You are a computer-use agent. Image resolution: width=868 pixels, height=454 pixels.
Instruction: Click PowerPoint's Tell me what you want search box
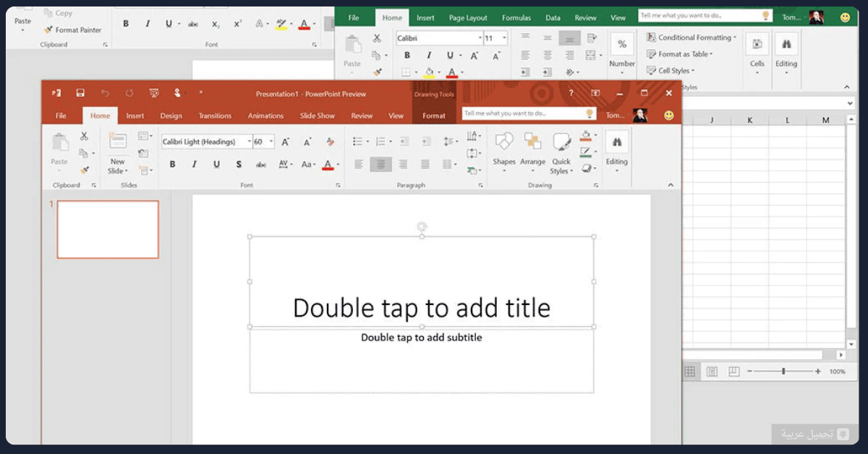point(529,113)
